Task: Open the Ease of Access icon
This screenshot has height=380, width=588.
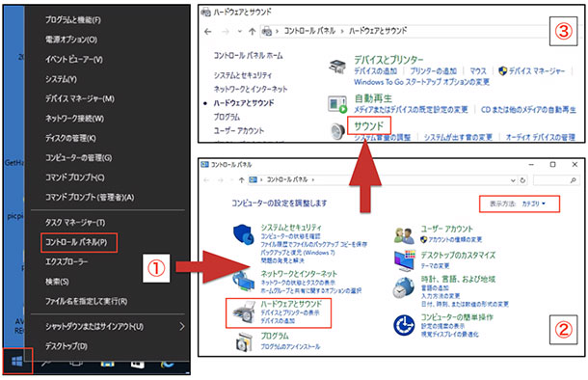Action: [x=404, y=325]
